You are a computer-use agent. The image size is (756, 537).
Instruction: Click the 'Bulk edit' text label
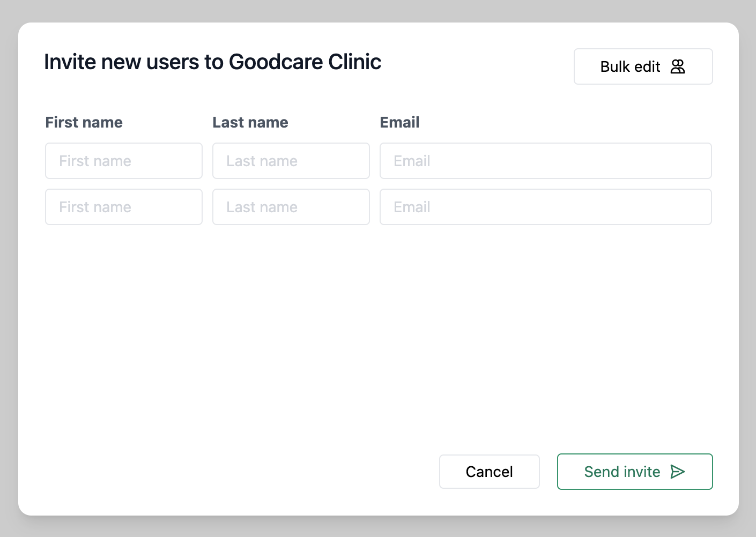pyautogui.click(x=630, y=66)
